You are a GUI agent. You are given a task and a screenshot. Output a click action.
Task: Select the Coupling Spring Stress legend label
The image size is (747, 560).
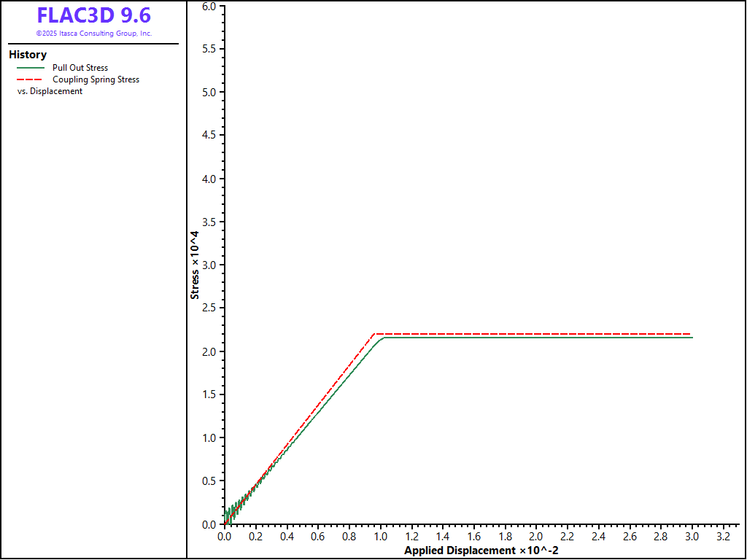point(96,79)
